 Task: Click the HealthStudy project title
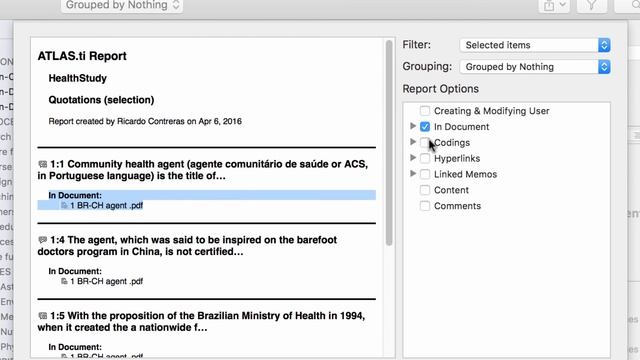click(78, 78)
